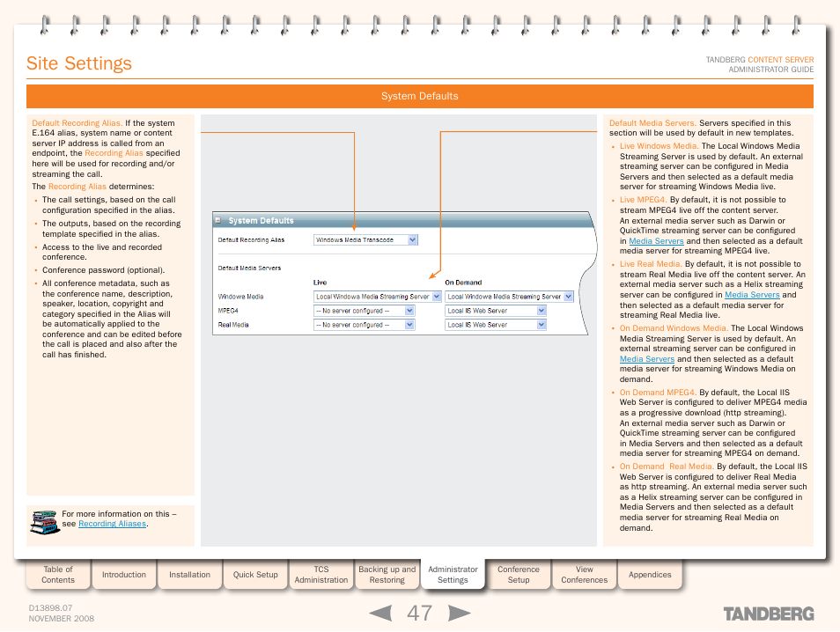Open On Demand Real Media server dropdown
Viewport: 840px width, 632px height.
(x=496, y=325)
